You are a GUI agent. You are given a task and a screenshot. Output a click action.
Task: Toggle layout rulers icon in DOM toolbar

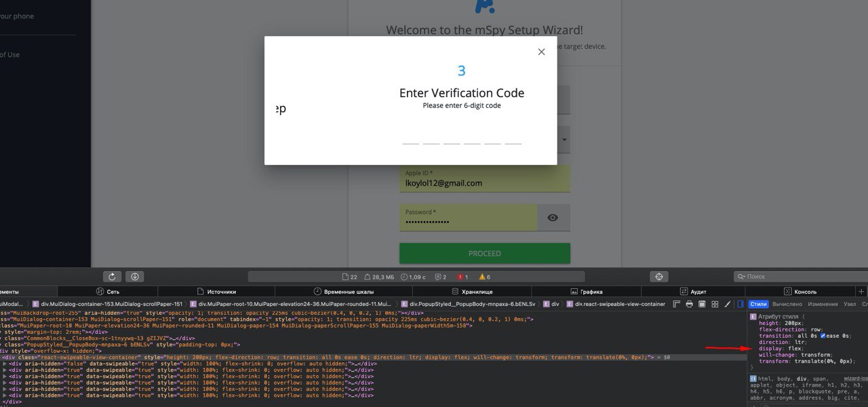677,304
